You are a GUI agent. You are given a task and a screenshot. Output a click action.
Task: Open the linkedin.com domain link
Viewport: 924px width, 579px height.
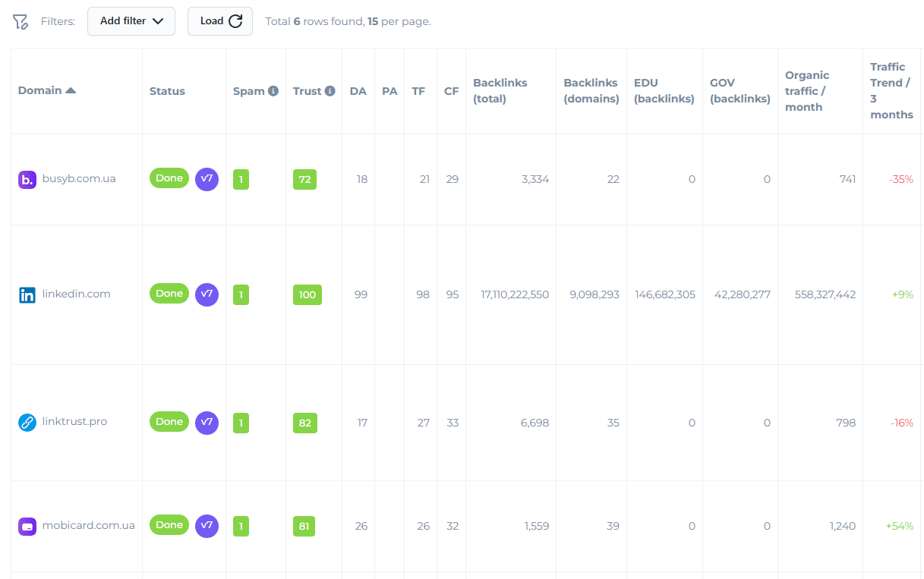pyautogui.click(x=77, y=294)
